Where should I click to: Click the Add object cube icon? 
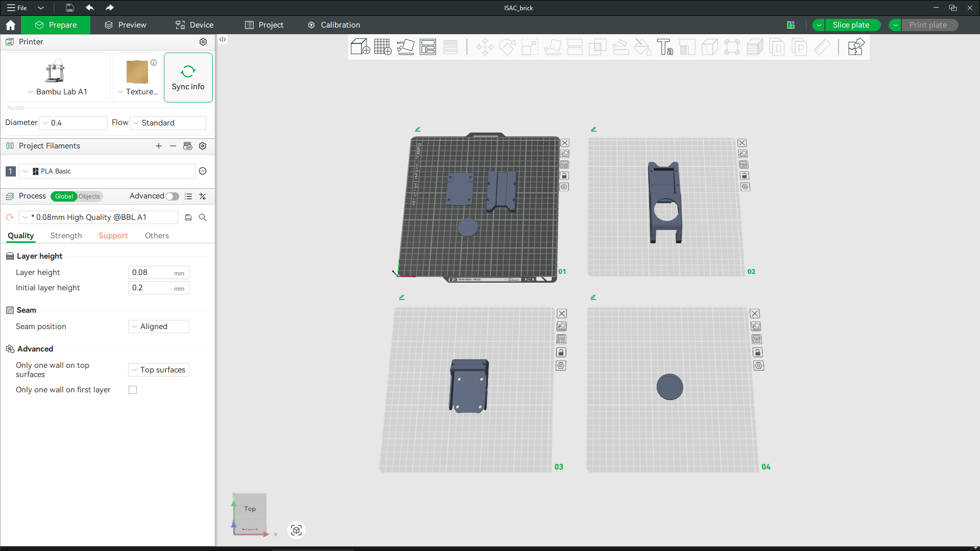click(x=360, y=47)
